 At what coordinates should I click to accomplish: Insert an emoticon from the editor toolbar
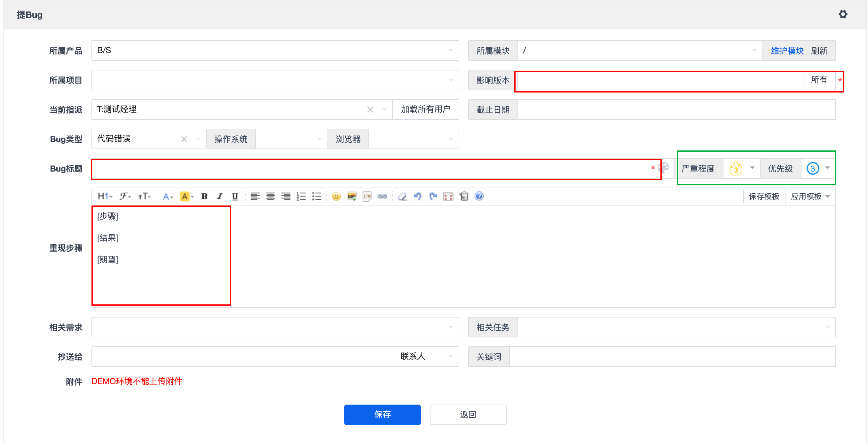click(x=336, y=196)
